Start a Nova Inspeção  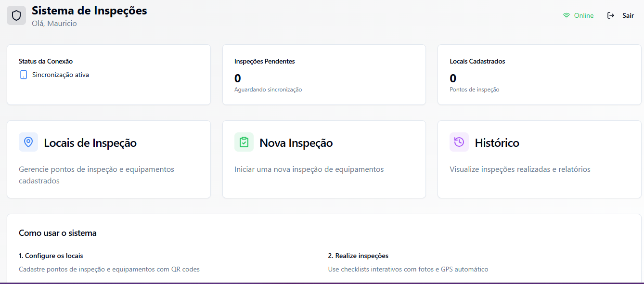tap(323, 159)
